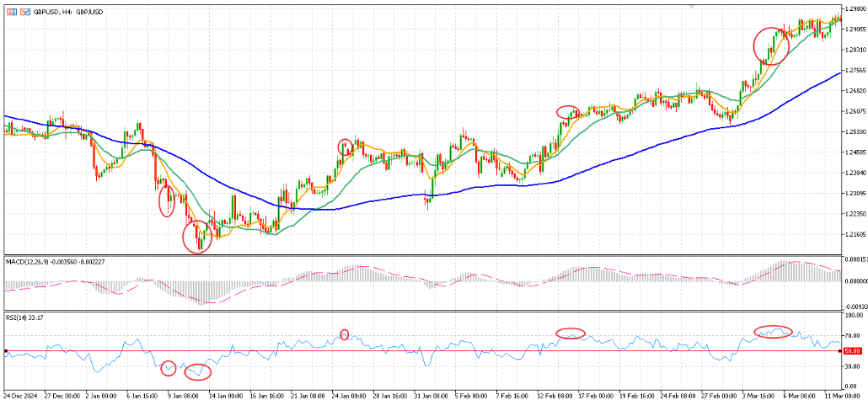
Task: Select the tall red oval on the 9 Jan price drop
Action: (x=167, y=200)
